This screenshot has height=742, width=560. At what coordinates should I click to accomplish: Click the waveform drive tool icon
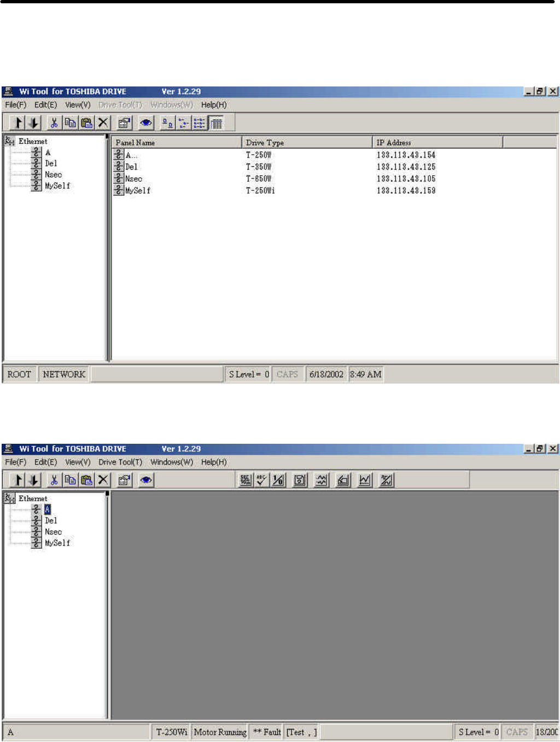(321, 480)
